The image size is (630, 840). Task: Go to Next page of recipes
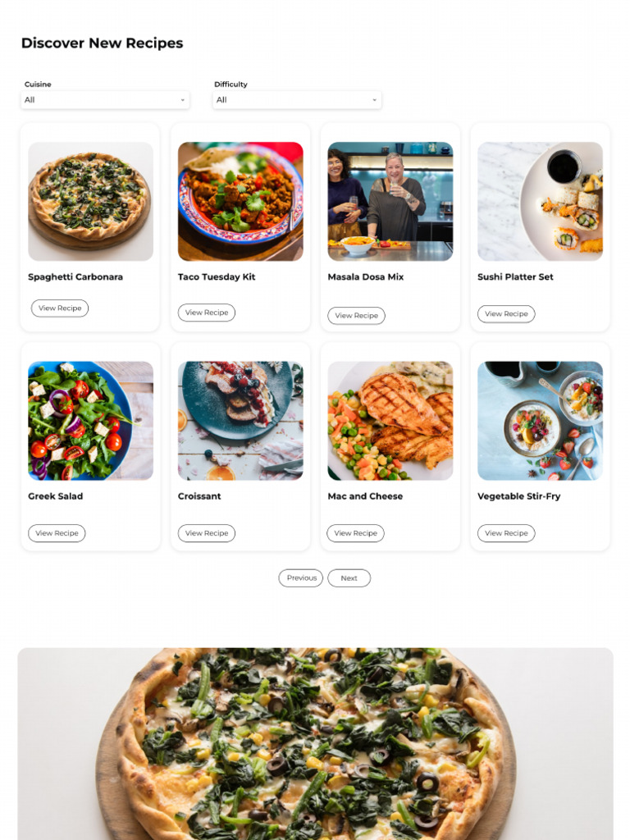[349, 578]
